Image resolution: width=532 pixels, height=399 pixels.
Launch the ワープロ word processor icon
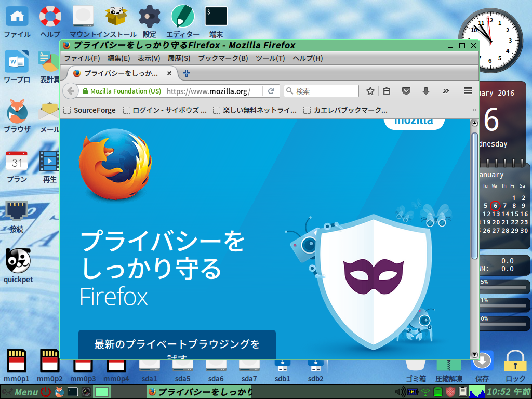(x=17, y=61)
